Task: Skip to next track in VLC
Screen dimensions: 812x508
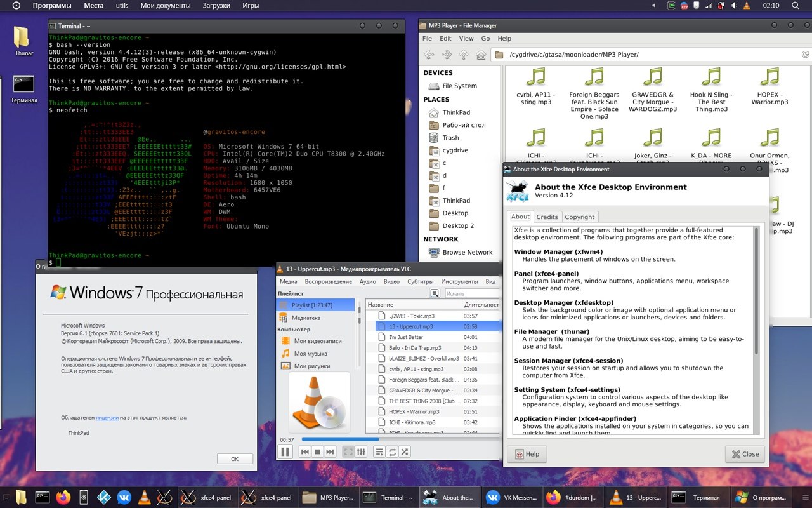Action: [330, 451]
